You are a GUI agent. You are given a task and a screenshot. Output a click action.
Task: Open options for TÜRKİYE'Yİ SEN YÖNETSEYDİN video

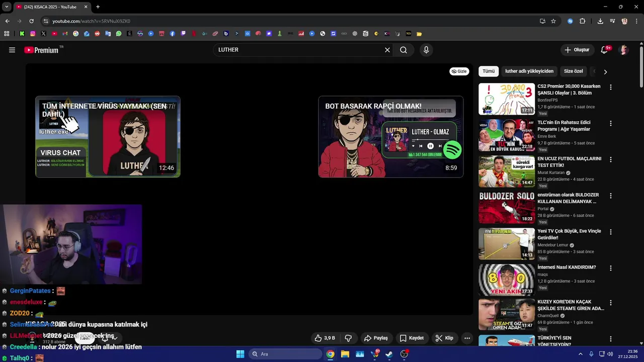point(611,339)
